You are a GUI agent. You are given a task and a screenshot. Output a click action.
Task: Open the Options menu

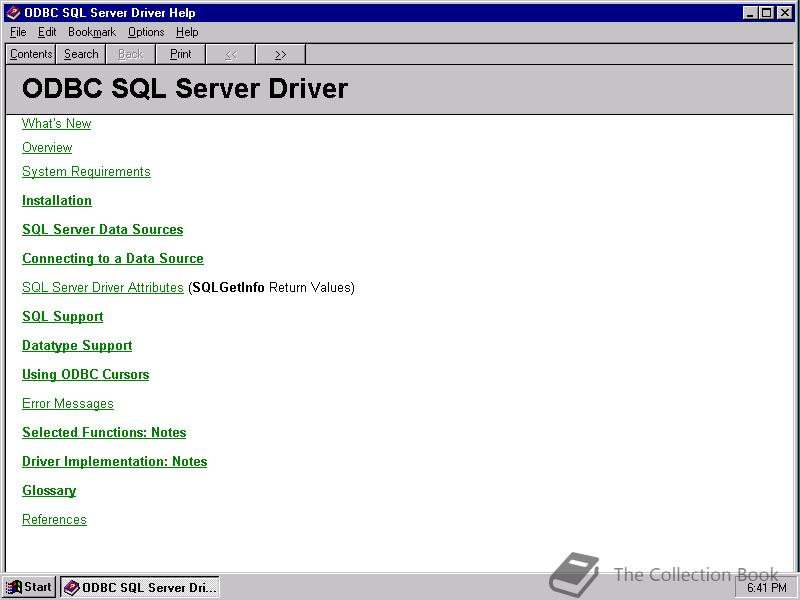pos(146,32)
